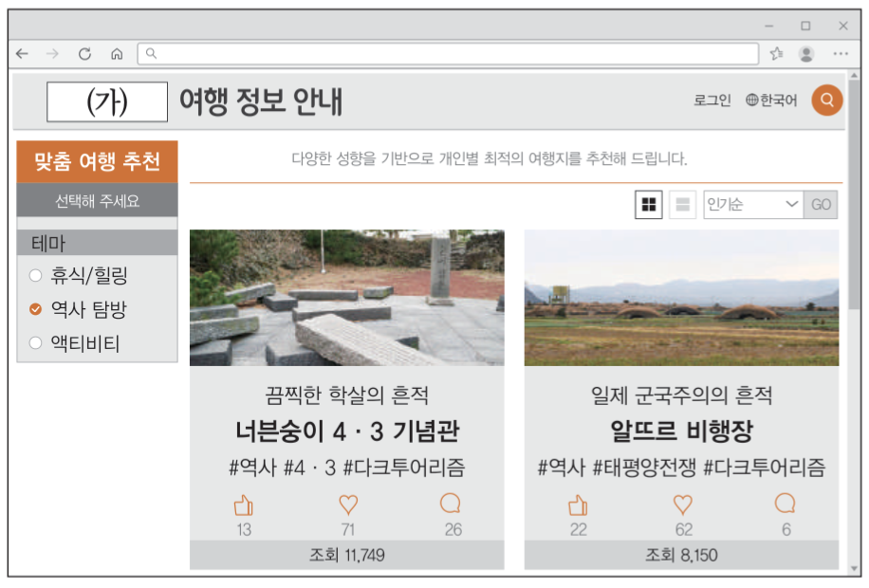Like the 너븐숭이 4·3 기념관 post
Image resolution: width=869 pixels, height=588 pixels.
[x=244, y=505]
